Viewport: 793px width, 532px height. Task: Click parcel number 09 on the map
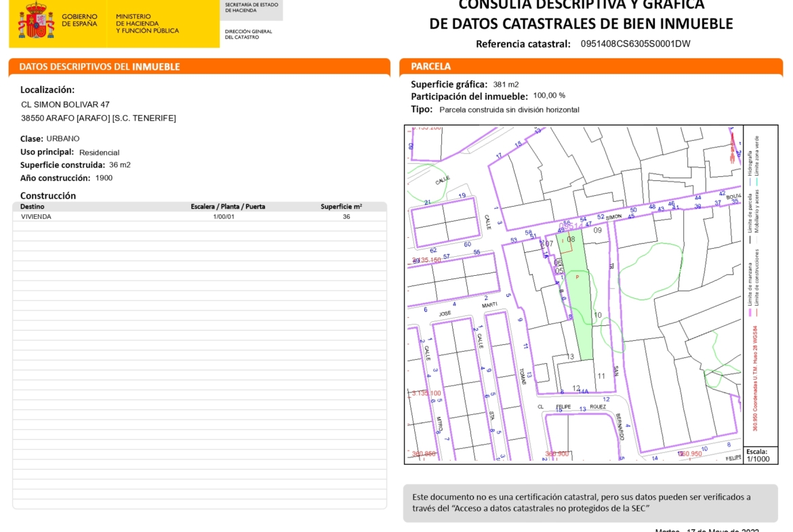[597, 230]
